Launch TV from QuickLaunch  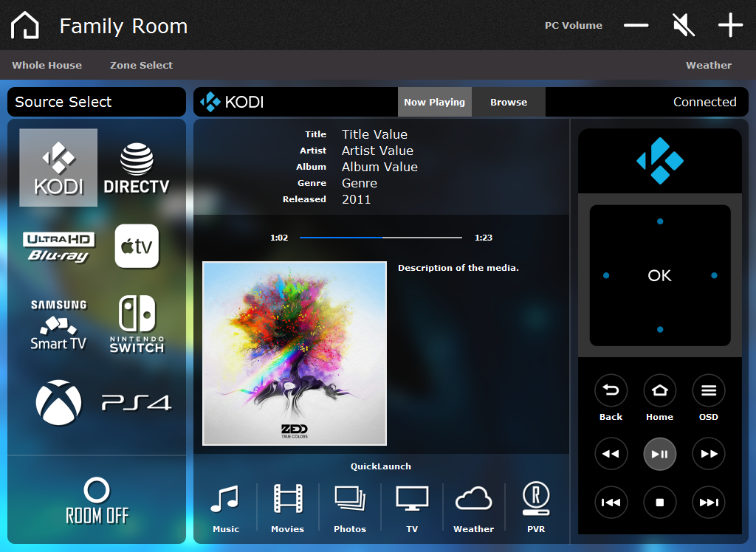412,508
